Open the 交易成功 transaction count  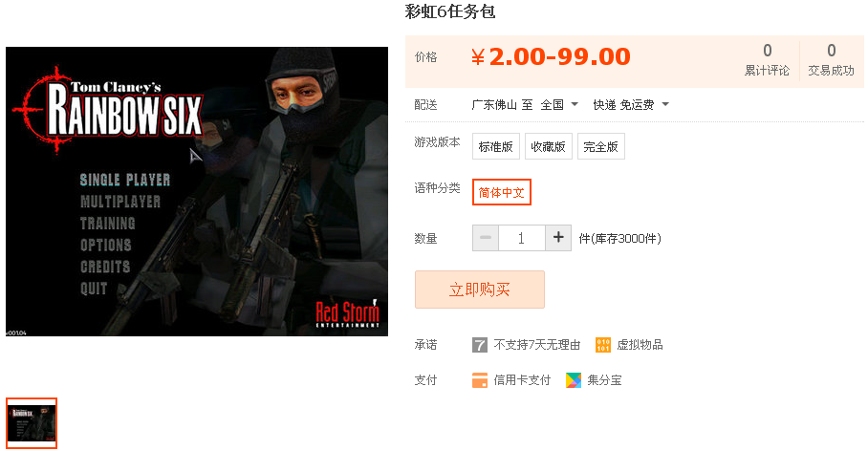[831, 60]
